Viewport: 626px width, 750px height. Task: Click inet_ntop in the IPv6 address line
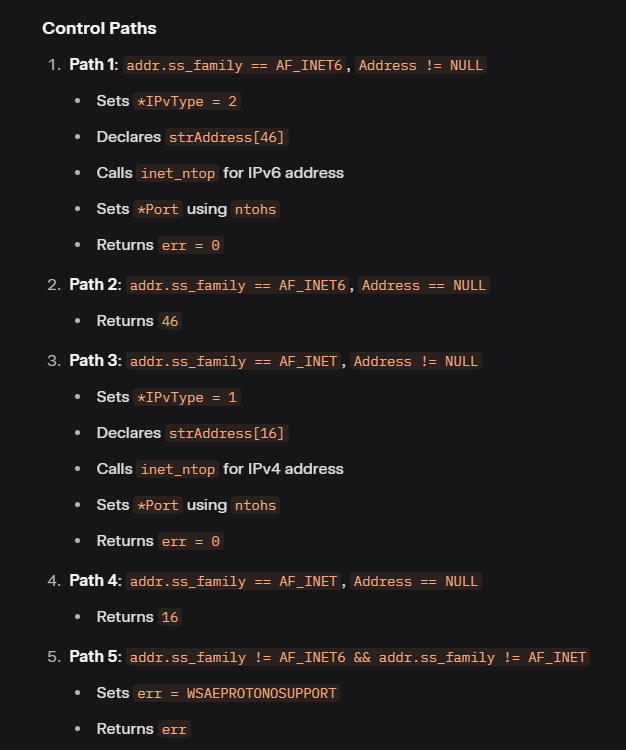click(x=178, y=173)
